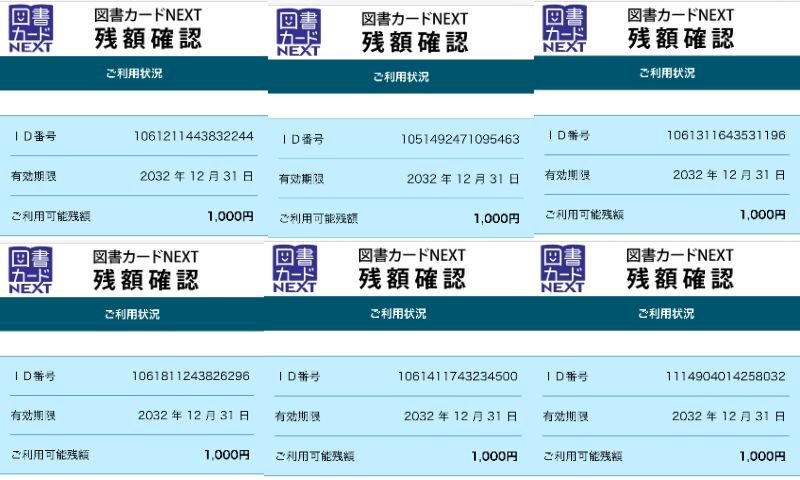This screenshot has width=800, height=480.
Task: Click the ご利用状況 bar above ID 1051492471095463
Action: click(401, 77)
